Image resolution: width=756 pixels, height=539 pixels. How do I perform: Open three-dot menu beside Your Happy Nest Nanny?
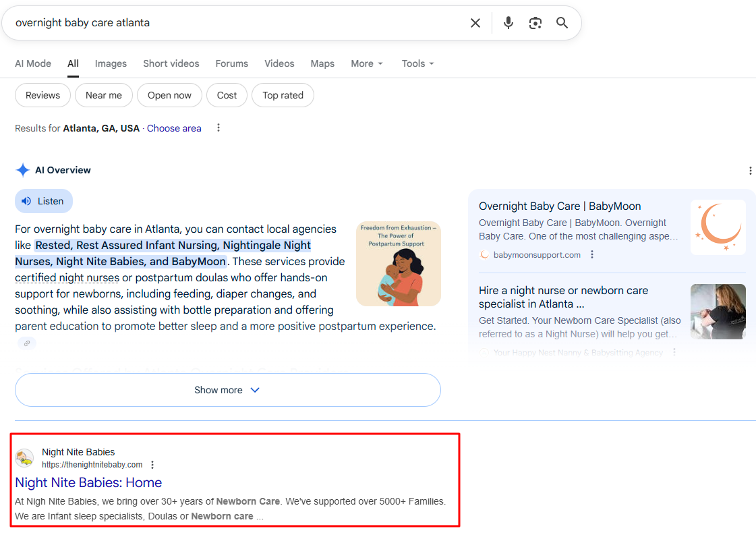674,352
